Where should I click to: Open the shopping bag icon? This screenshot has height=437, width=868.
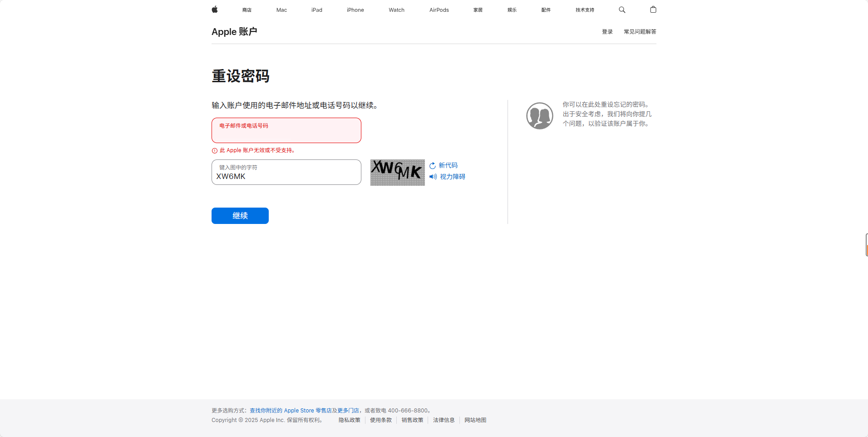653,10
